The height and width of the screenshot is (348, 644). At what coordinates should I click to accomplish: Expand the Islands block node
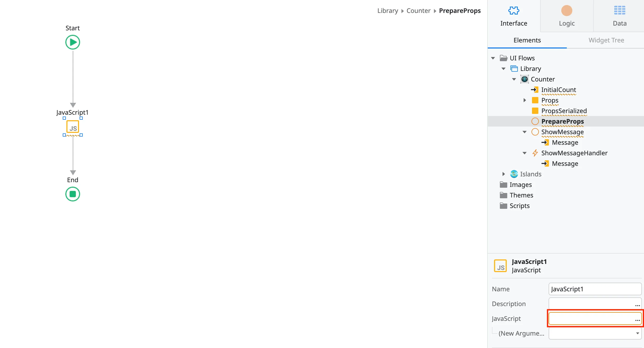(504, 174)
